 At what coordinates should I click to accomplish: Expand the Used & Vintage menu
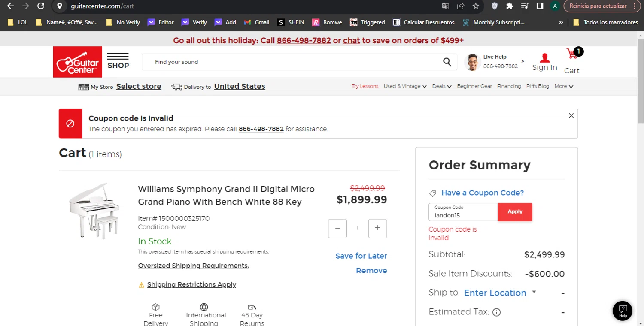pyautogui.click(x=405, y=86)
